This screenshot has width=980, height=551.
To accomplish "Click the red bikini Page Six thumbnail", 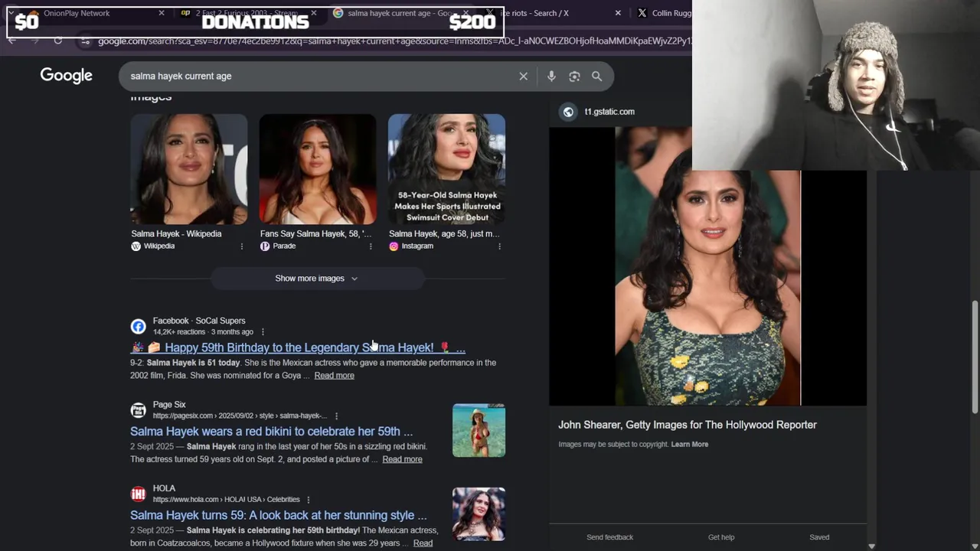I will tap(479, 430).
